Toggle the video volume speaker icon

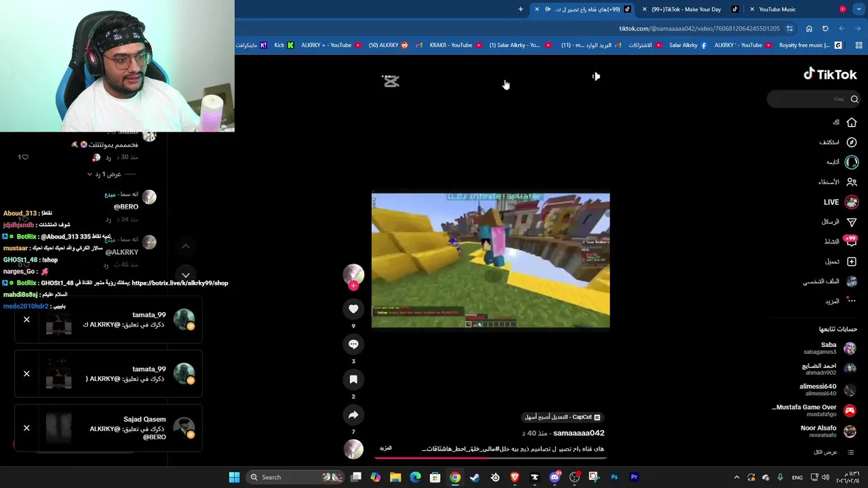(x=596, y=77)
